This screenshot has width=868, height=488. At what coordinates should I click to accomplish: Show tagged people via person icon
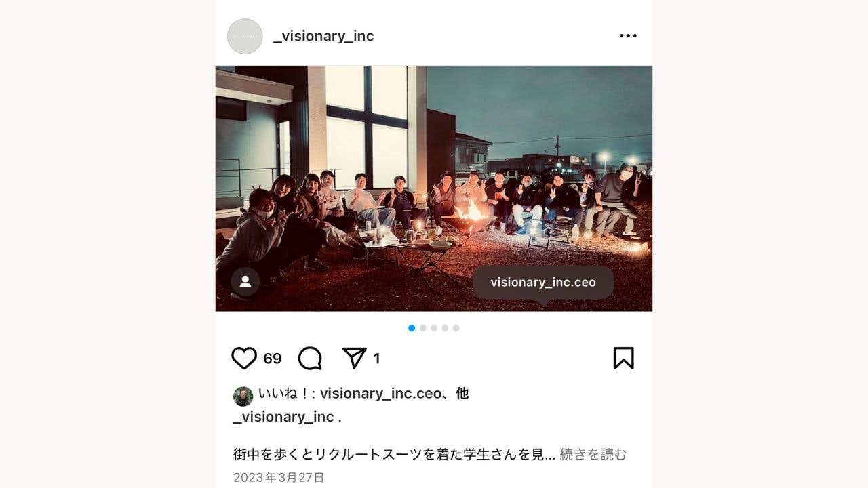[x=245, y=281]
